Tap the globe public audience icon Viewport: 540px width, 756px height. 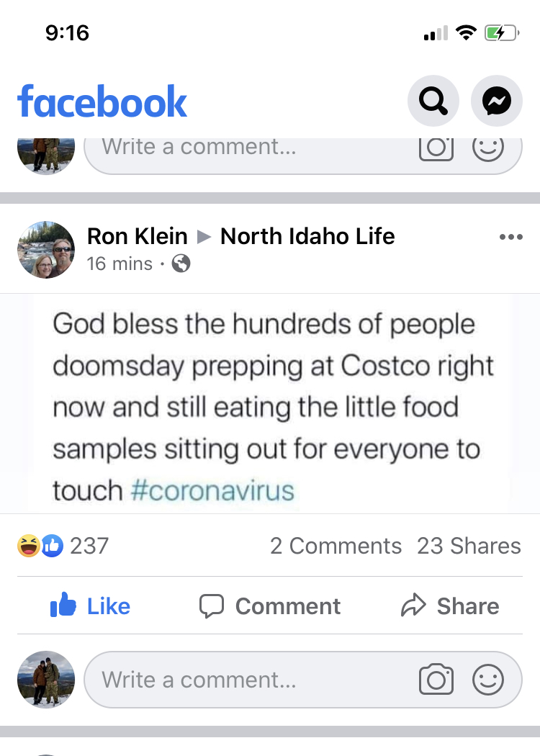tap(181, 264)
